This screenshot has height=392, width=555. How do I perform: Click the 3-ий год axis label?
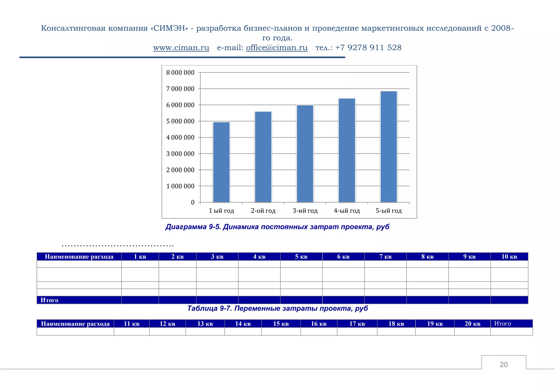coord(305,211)
